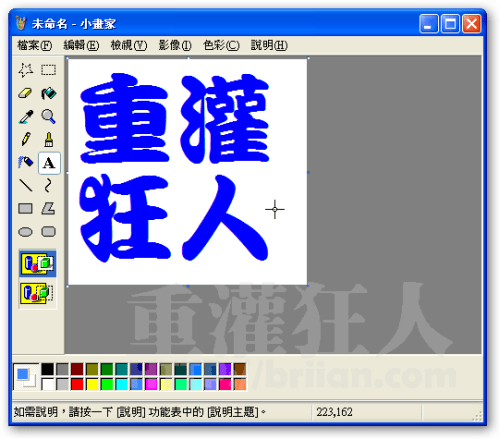Enable the transparent background drawing option
The image size is (500, 439).
[x=37, y=293]
